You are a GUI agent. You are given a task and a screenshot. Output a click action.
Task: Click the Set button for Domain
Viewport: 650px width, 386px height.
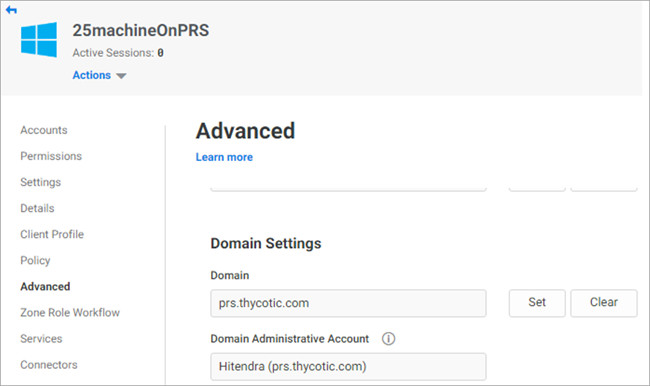tap(537, 303)
